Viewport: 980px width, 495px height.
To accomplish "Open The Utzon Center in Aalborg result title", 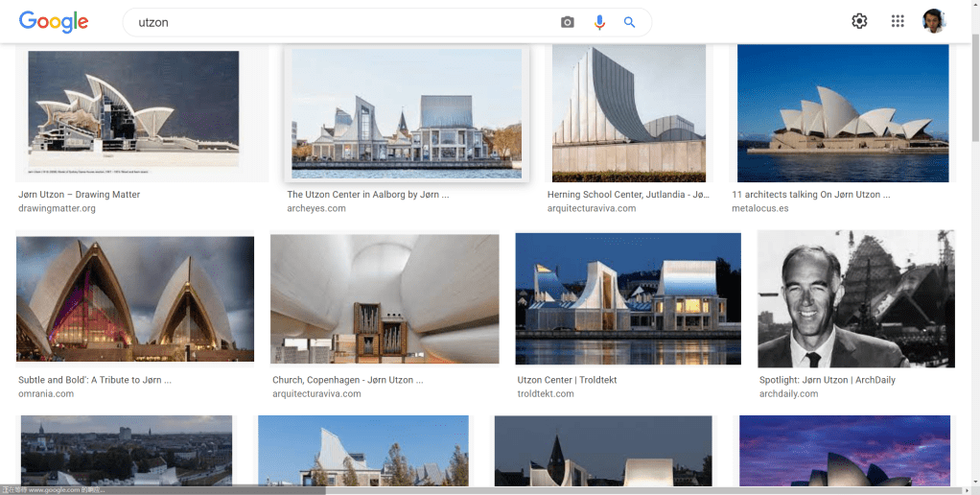I will pos(368,195).
